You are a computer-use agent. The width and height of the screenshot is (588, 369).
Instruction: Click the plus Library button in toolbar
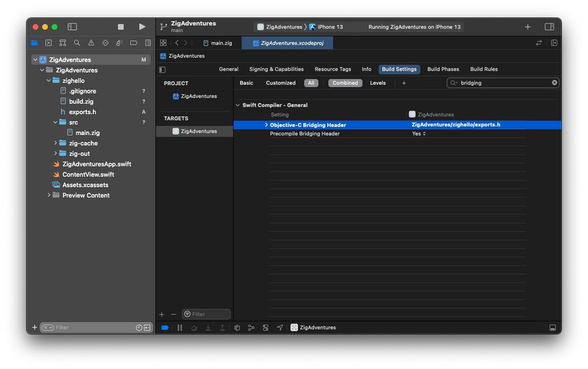[528, 27]
